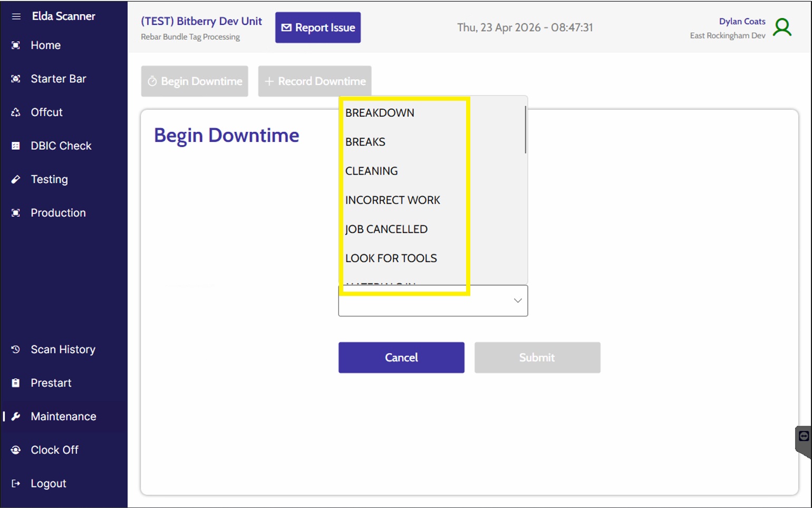Select Maintenance in the sidebar
The width and height of the screenshot is (812, 508).
pos(64,416)
